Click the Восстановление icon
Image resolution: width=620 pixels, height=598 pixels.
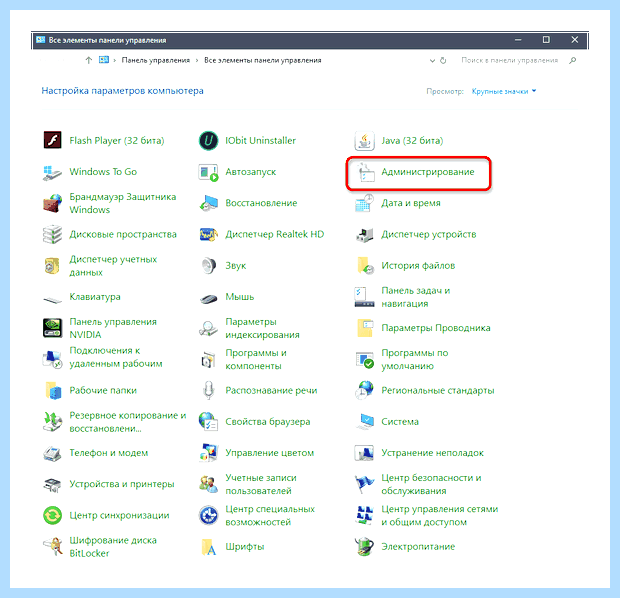pos(208,203)
